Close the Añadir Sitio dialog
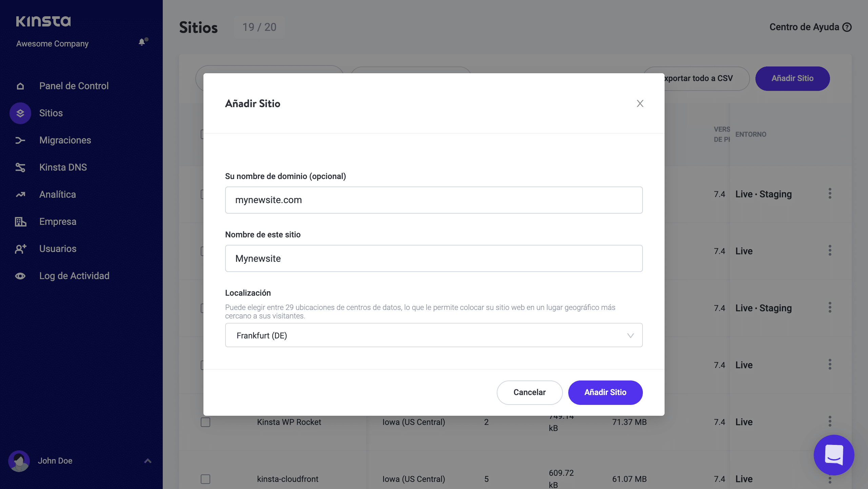This screenshot has height=489, width=868. click(640, 103)
